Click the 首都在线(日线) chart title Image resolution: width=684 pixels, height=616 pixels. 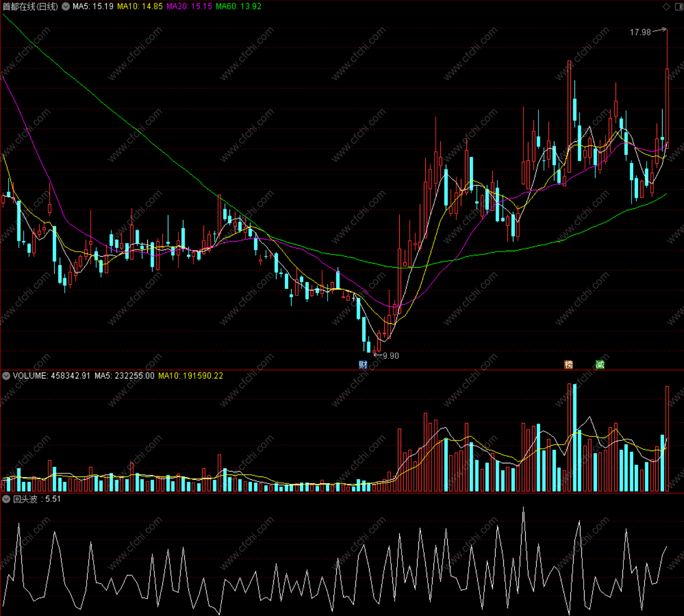(31, 6)
